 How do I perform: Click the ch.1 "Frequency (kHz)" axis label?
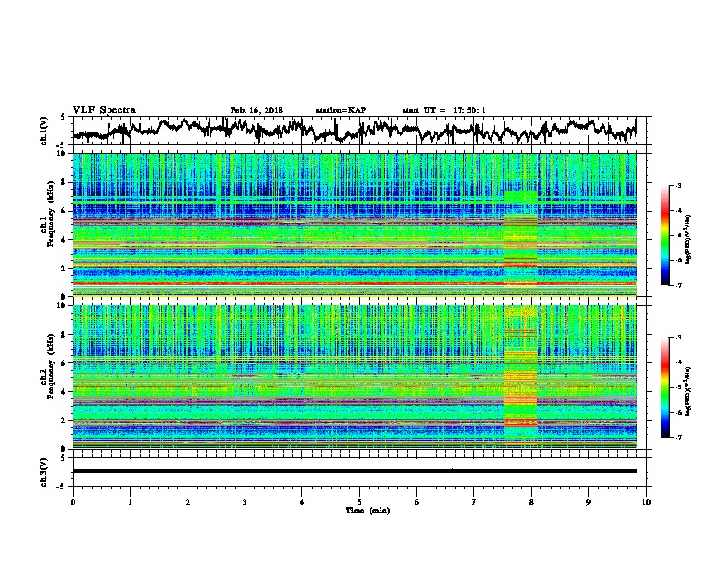[51, 214]
